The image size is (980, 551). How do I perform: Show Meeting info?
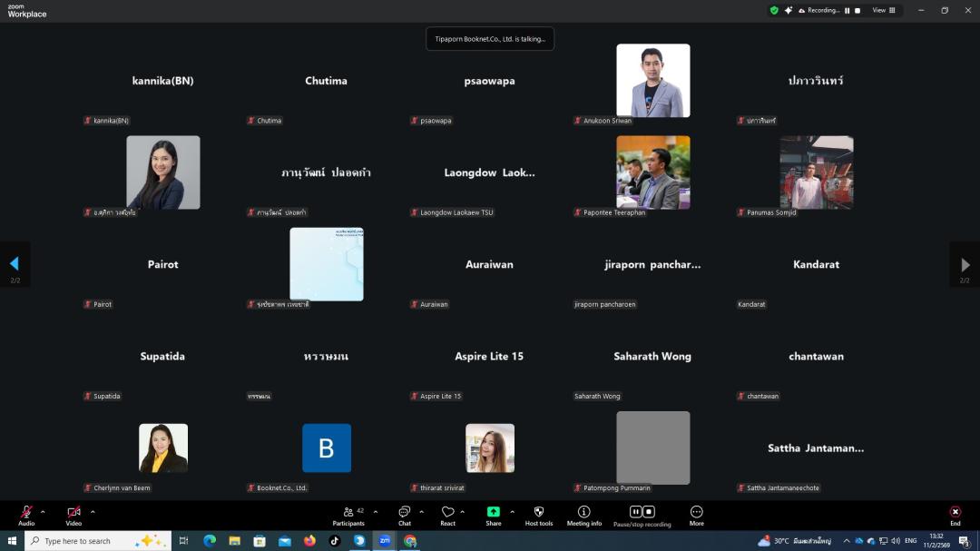[x=583, y=514]
